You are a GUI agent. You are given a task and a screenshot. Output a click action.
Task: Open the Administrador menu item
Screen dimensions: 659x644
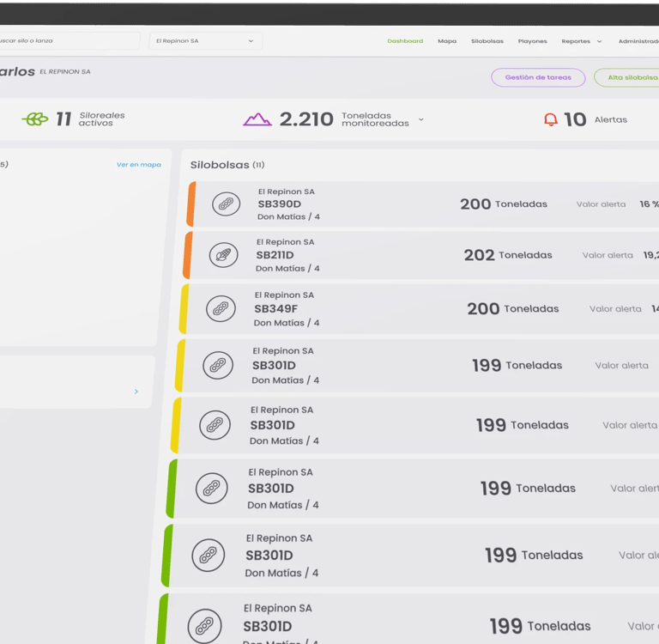point(638,41)
